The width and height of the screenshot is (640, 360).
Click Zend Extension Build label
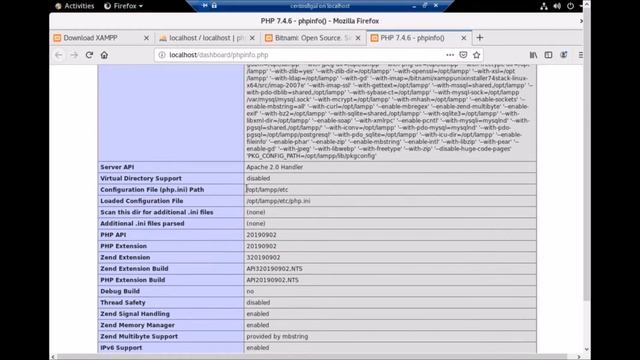134,269
